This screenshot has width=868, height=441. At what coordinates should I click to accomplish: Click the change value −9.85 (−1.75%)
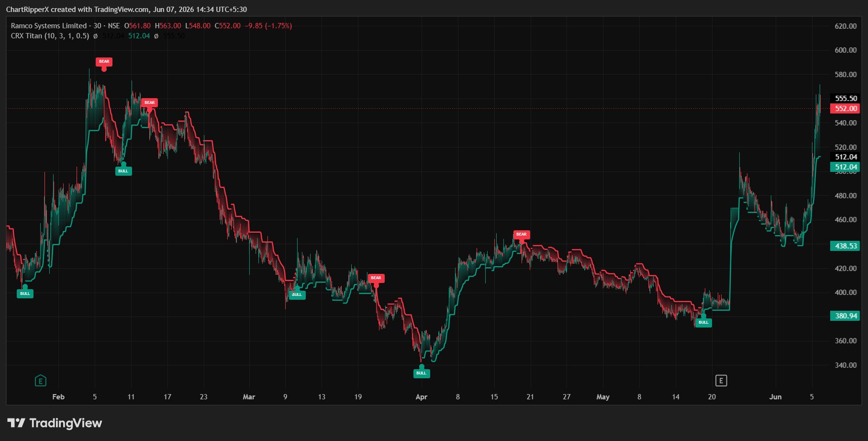coord(268,26)
